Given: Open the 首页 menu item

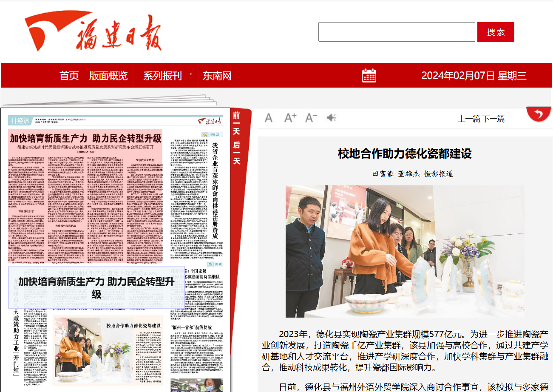Looking at the screenshot, I should click(69, 76).
